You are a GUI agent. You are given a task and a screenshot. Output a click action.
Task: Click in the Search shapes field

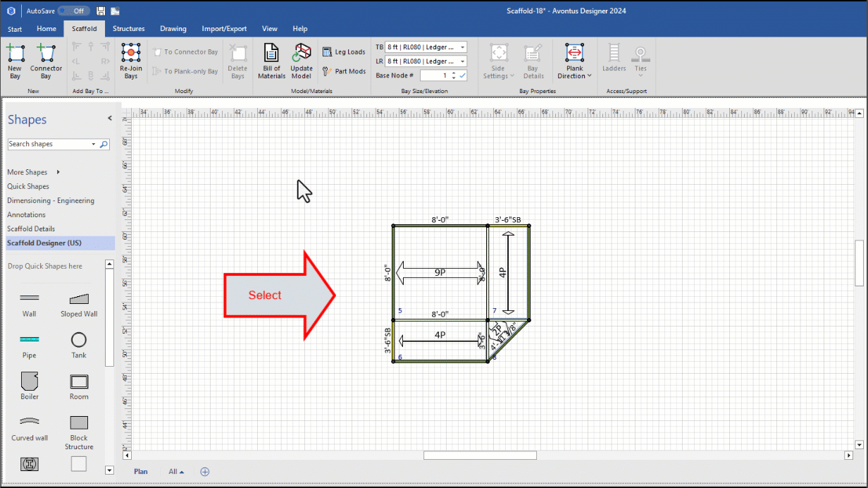(x=48, y=144)
